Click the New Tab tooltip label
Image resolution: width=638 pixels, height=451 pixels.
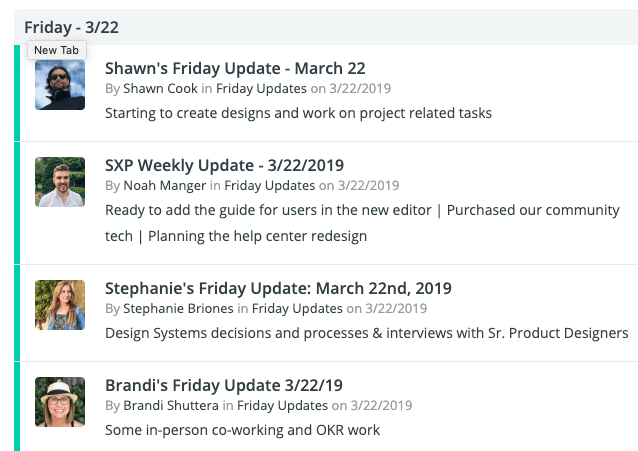57,50
